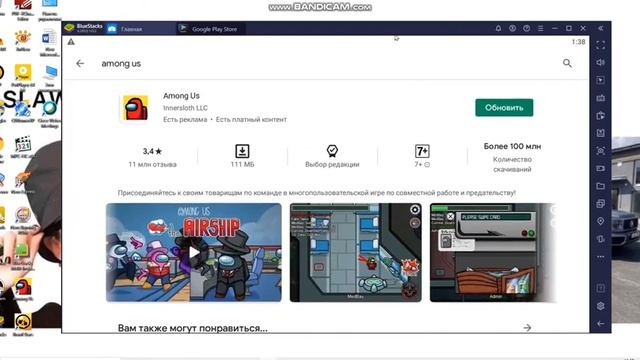Open the Among Us desktop shortcut
The height and width of the screenshot is (360, 640).
(23, 289)
